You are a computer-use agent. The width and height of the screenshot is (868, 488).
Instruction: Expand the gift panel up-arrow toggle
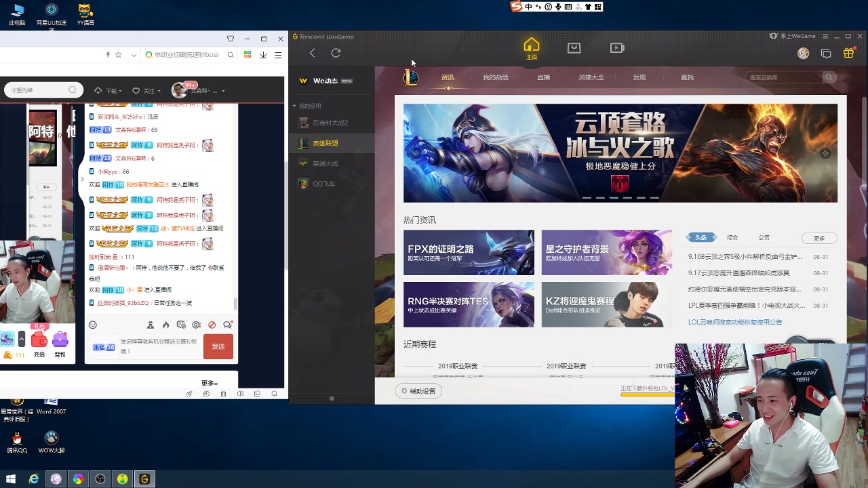pos(21,339)
